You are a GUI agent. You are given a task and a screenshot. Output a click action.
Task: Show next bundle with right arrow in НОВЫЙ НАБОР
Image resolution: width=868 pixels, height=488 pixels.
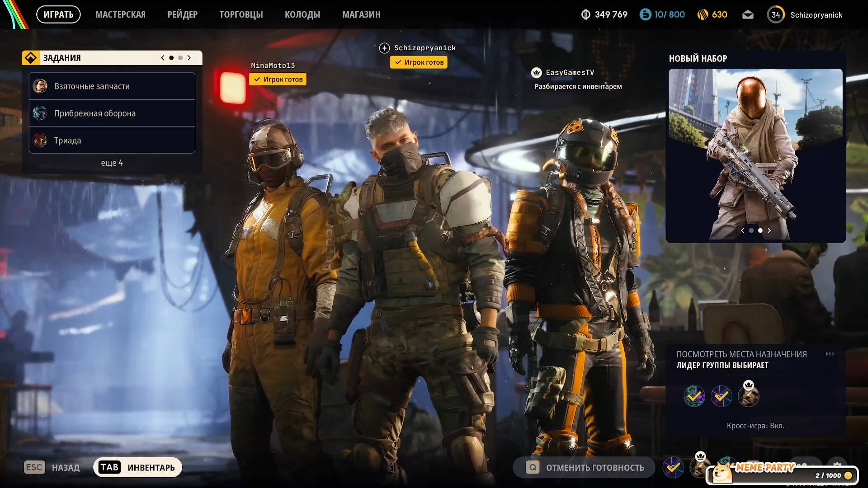point(769,230)
